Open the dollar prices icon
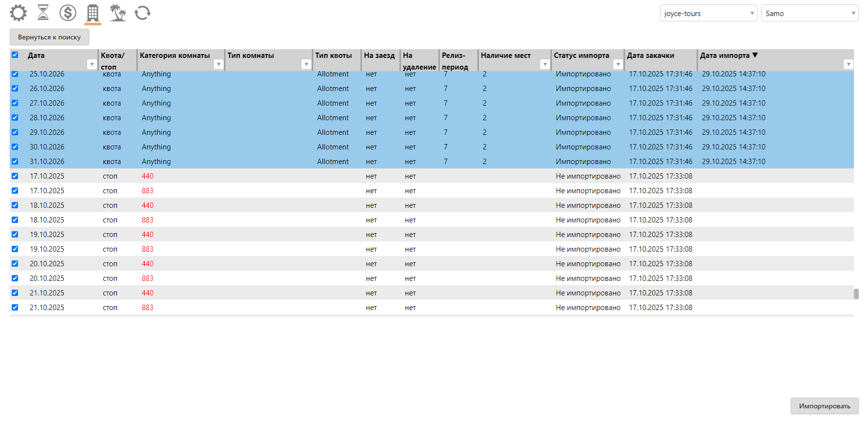Screen dimensions: 868x422 coord(68,13)
